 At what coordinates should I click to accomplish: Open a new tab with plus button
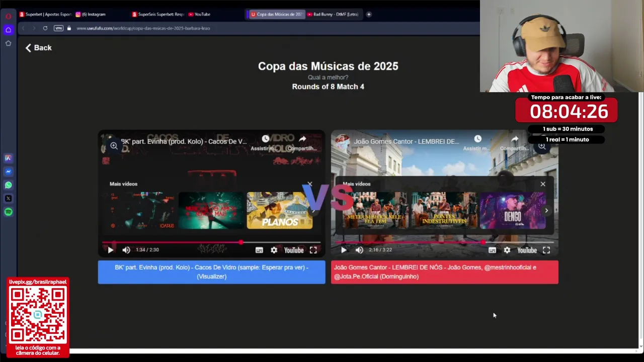369,14
